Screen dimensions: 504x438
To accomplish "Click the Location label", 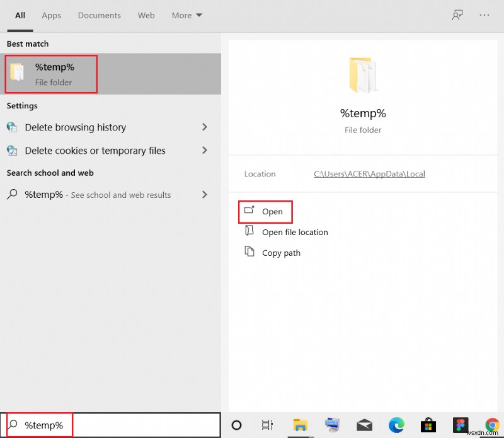I will coord(260,174).
